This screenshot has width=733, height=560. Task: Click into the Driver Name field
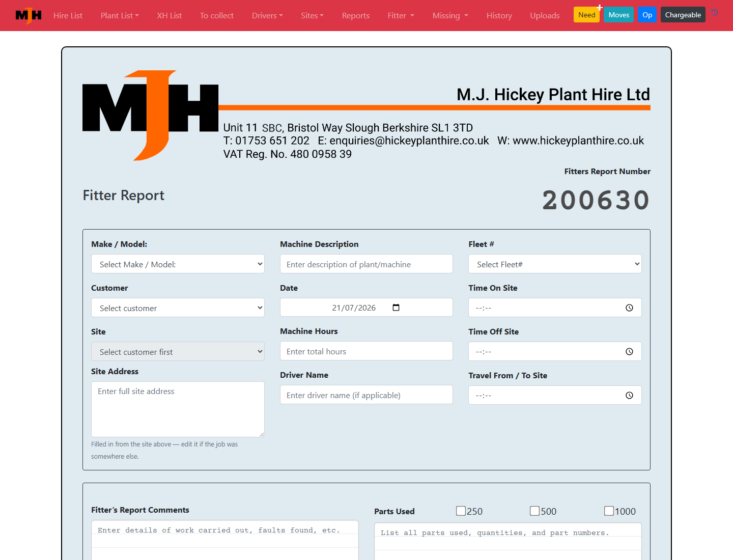[366, 395]
